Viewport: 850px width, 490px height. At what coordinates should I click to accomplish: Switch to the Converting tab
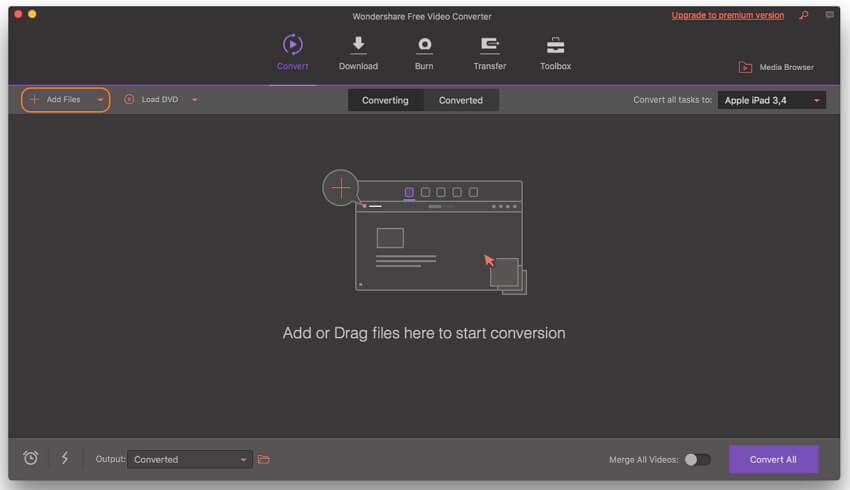385,100
